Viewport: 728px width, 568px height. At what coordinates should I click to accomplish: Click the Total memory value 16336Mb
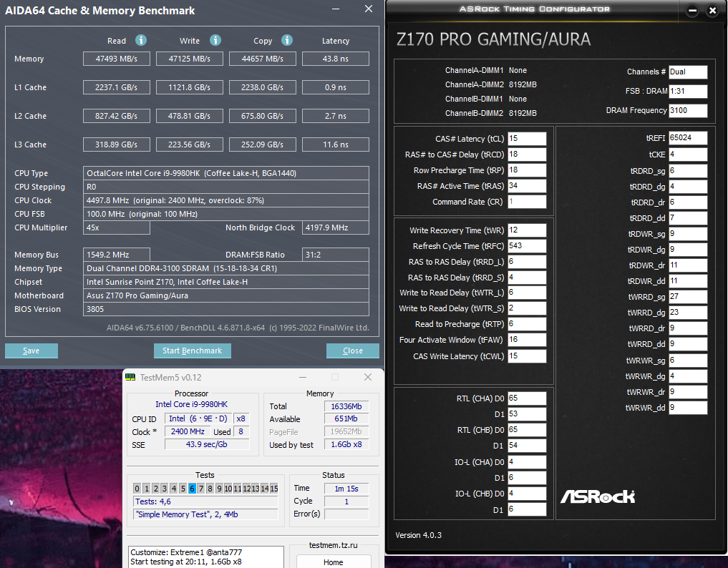pos(346,406)
